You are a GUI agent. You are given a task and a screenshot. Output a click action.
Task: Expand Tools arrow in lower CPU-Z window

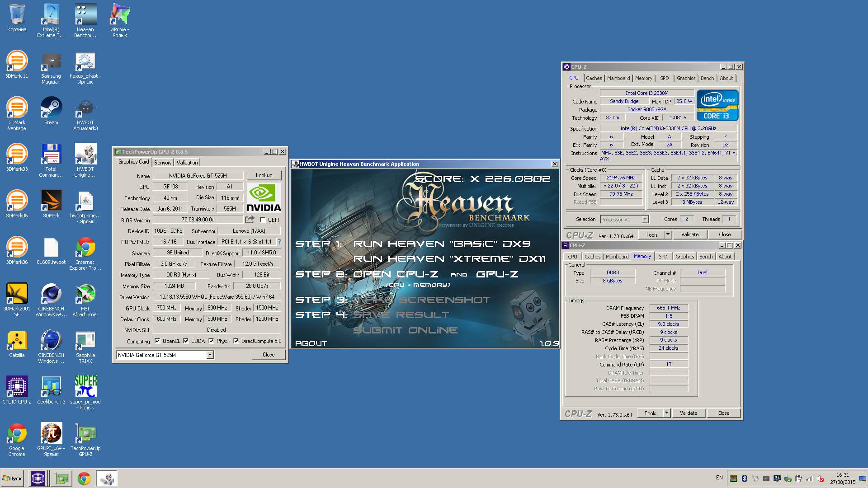[x=666, y=413]
